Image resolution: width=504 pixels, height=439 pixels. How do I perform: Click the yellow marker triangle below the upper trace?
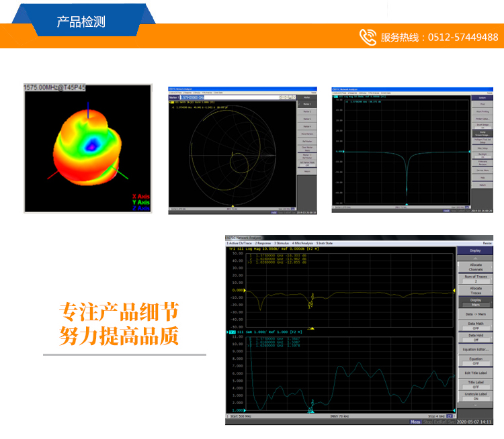311,328
